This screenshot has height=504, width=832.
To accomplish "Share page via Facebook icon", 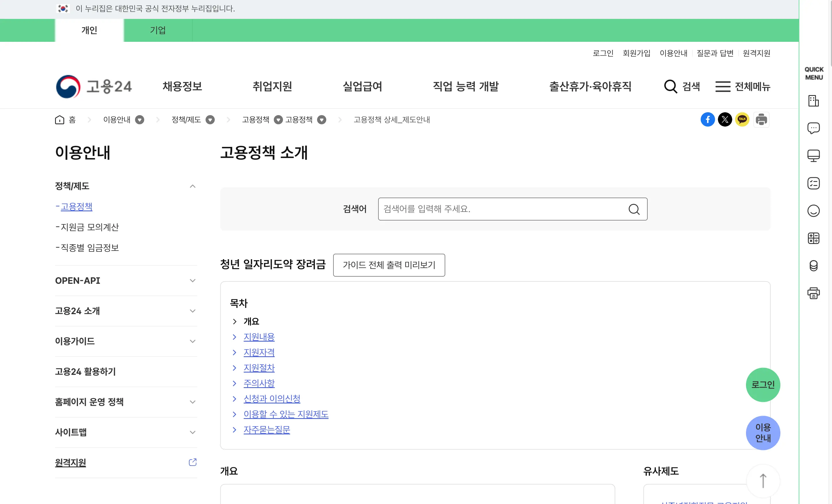I will [x=707, y=119].
